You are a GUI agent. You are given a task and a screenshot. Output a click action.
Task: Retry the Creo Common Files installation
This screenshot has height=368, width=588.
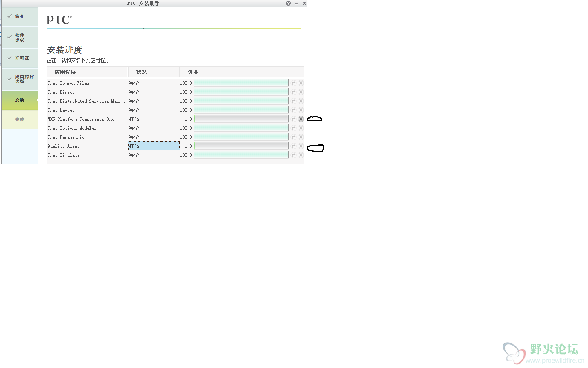point(294,83)
